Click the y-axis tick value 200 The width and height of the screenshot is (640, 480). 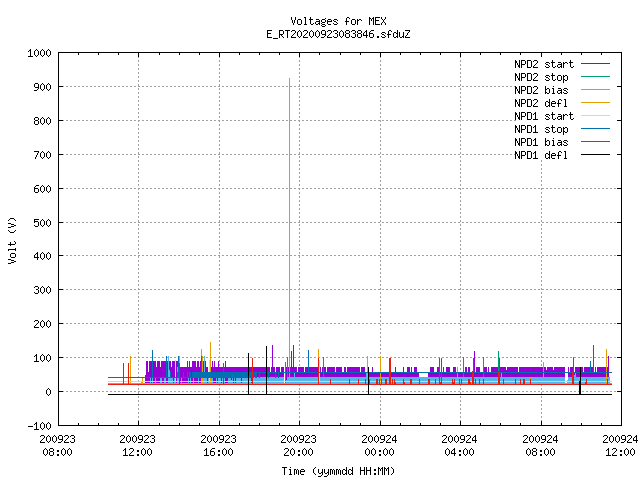(42, 324)
